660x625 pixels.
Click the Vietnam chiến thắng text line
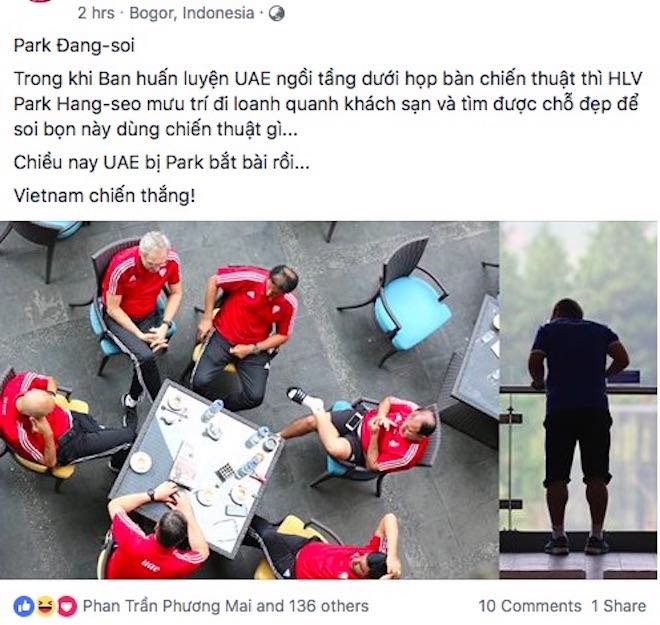(x=104, y=196)
